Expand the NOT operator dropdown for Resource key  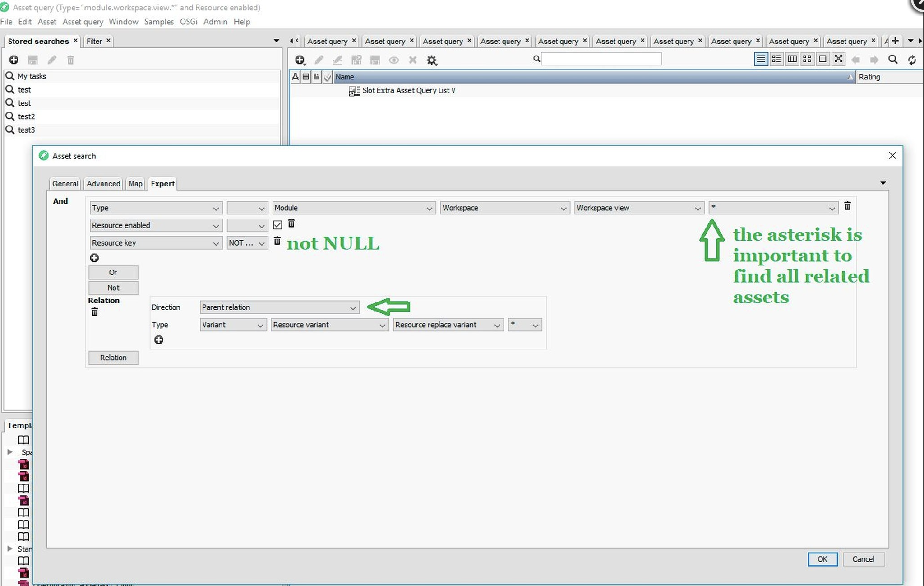247,243
